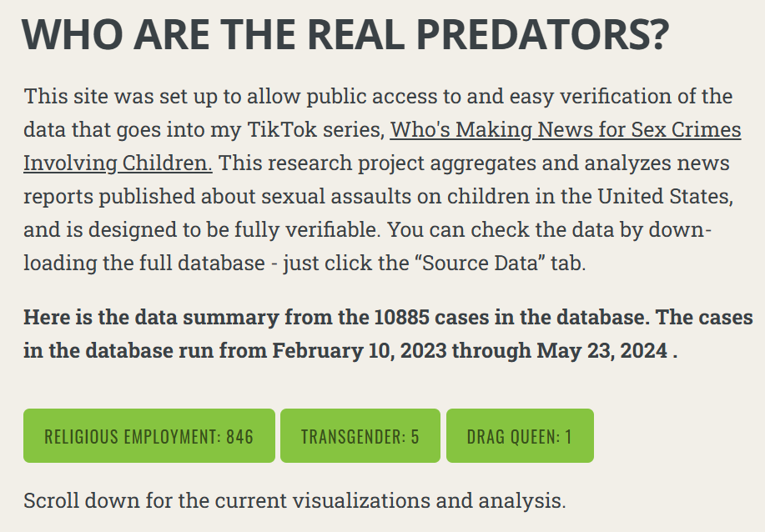Click the Religious Employment: 846 button
The height and width of the screenshot is (532, 765).
point(148,436)
